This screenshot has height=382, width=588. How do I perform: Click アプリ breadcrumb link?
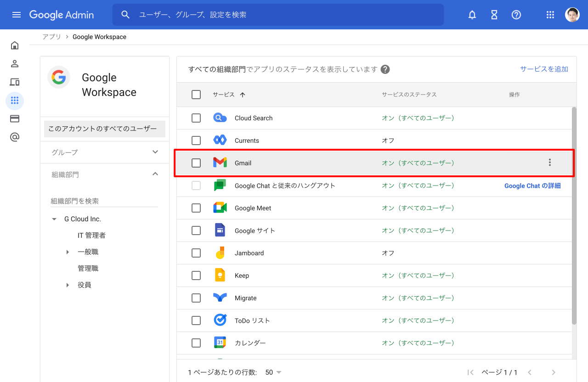[51, 37]
